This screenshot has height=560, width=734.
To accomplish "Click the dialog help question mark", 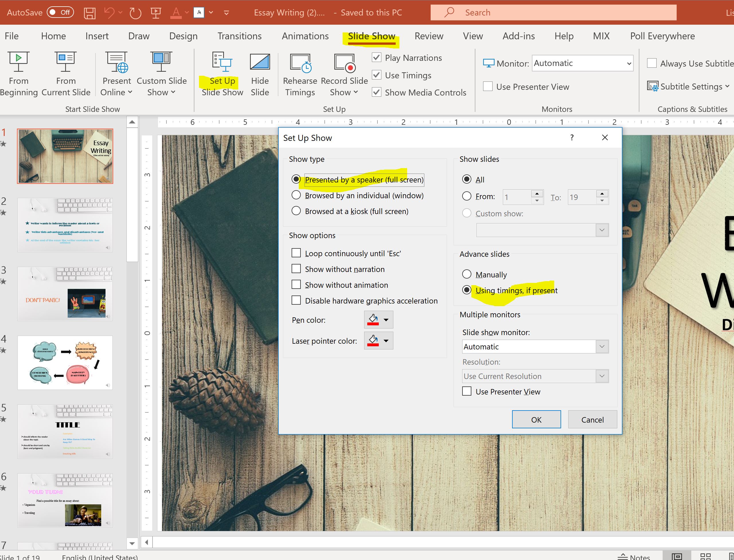I will (x=572, y=138).
